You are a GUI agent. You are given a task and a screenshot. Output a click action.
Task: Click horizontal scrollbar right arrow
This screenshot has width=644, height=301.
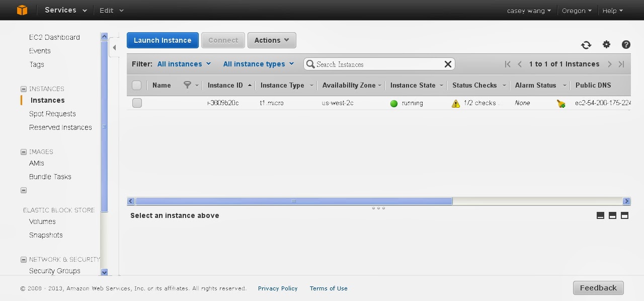tap(626, 201)
